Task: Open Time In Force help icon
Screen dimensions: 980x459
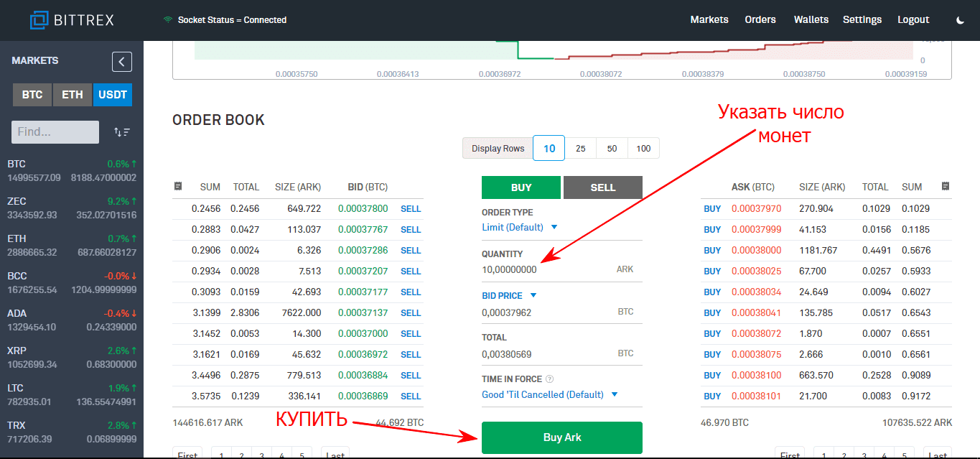Action: [x=550, y=379]
